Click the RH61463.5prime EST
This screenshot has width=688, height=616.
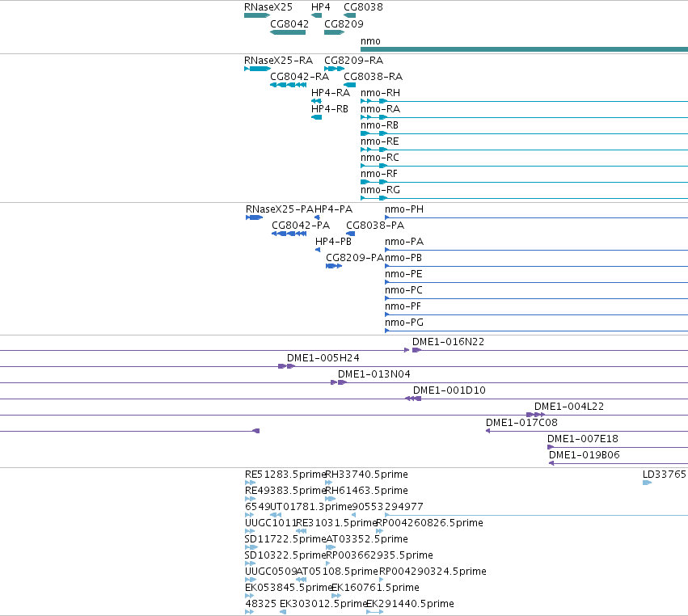click(x=330, y=499)
